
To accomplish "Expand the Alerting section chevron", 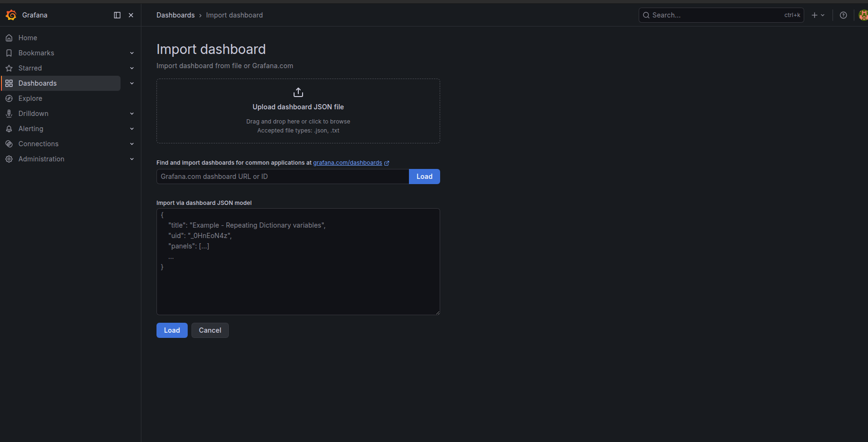I will [132, 129].
